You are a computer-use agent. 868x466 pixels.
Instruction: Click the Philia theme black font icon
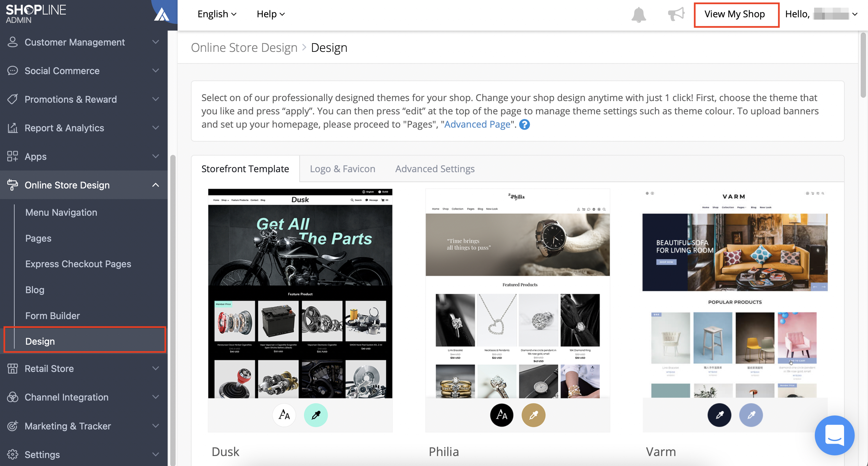tap(502, 415)
